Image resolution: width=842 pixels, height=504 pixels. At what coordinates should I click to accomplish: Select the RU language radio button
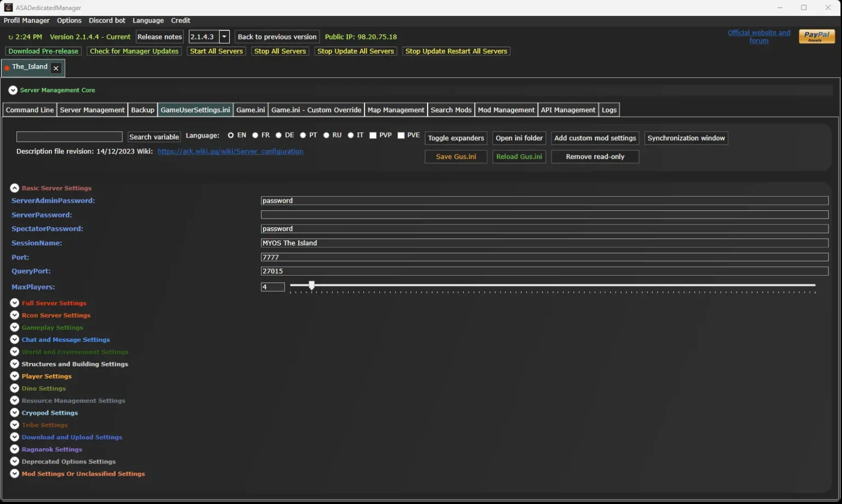coord(326,135)
